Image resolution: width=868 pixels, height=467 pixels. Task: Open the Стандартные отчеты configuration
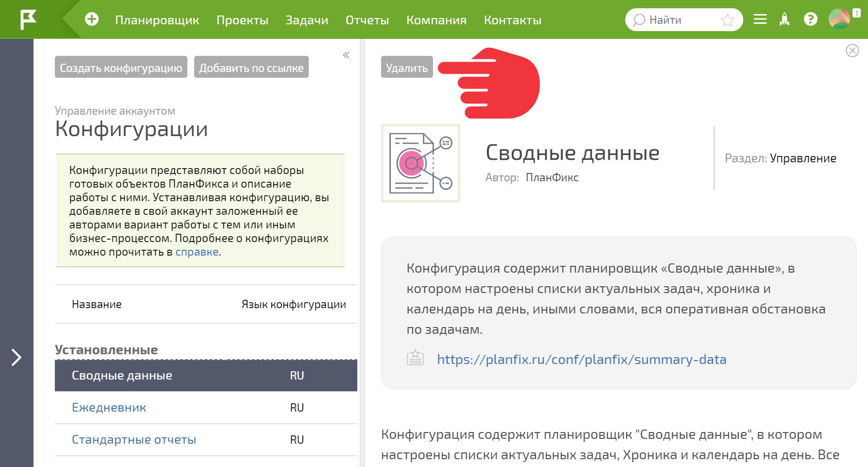[x=134, y=440]
